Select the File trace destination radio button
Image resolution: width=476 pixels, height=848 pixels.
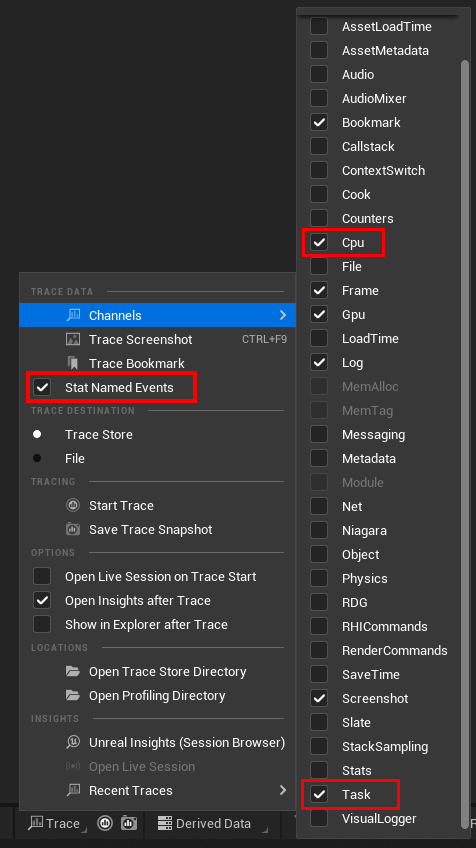coord(37,458)
